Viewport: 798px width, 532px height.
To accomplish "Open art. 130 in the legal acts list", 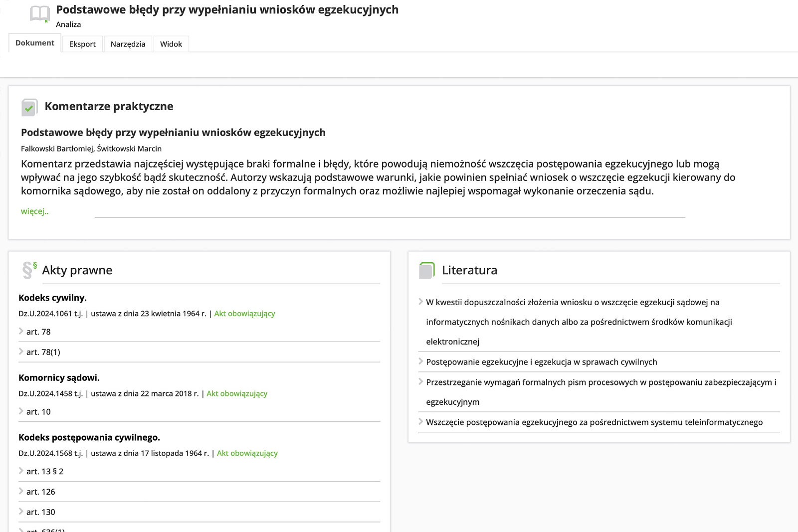I will tap(40, 512).
